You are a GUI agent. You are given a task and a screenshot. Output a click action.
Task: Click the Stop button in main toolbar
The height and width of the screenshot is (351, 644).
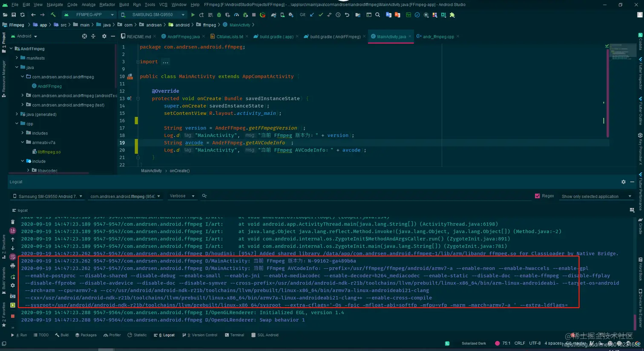254,15
